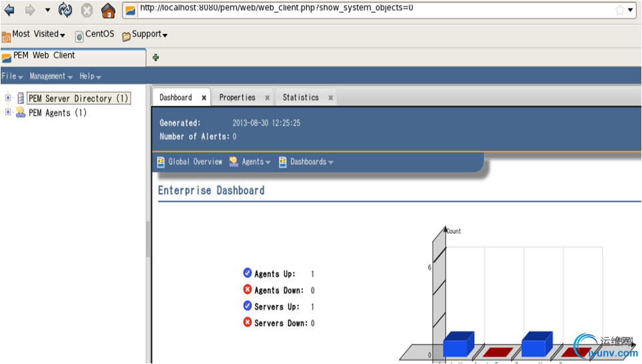
Task: Close the Statistics tab
Action: (x=330, y=98)
